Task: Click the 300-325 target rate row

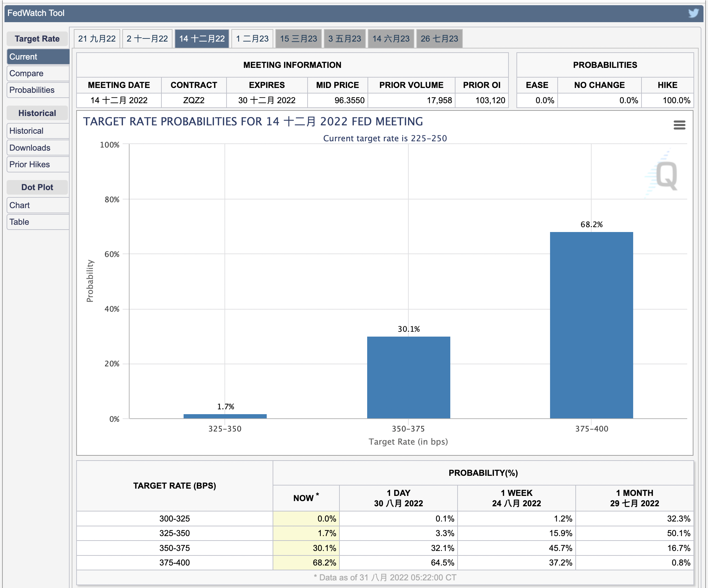Action: coord(385,519)
